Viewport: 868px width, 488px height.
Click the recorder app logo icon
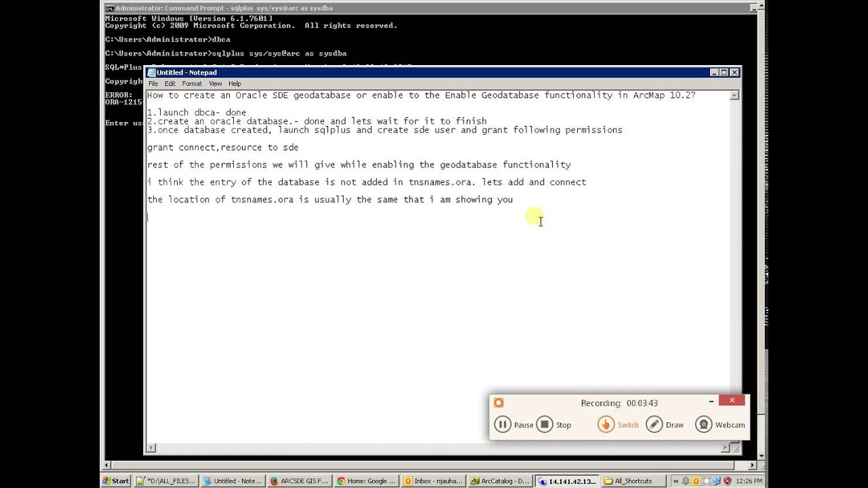(498, 403)
